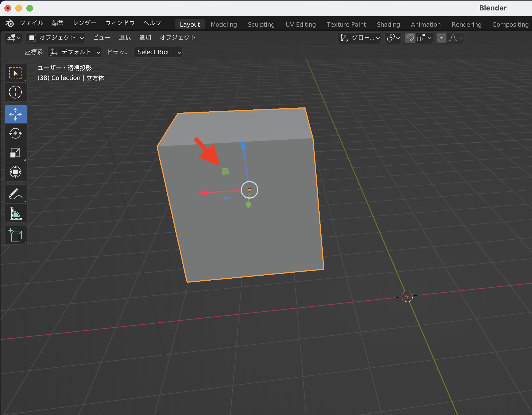Click the green YZ plane gizmo handle
Image resolution: width=532 pixels, height=415 pixels.
click(x=225, y=171)
